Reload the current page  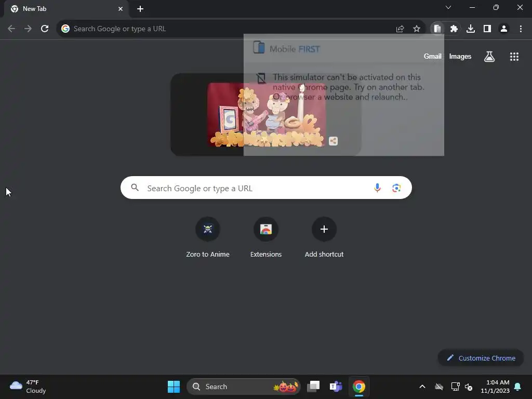pos(45,29)
